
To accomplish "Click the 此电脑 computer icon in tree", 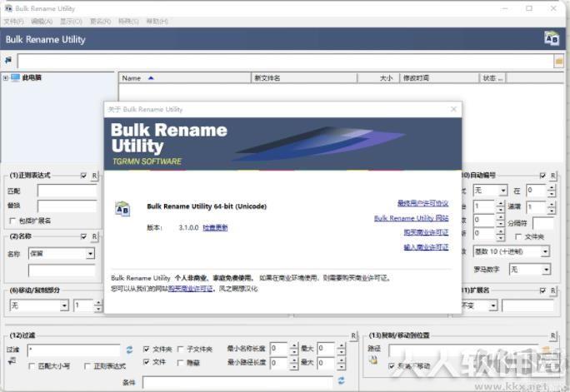I will 15,77.
